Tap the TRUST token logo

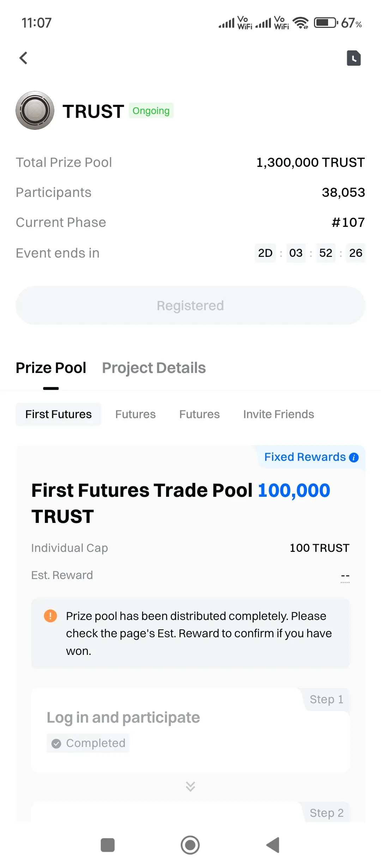click(35, 110)
